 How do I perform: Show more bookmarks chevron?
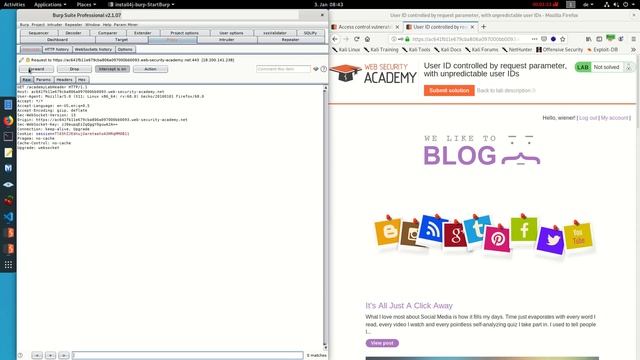(633, 49)
